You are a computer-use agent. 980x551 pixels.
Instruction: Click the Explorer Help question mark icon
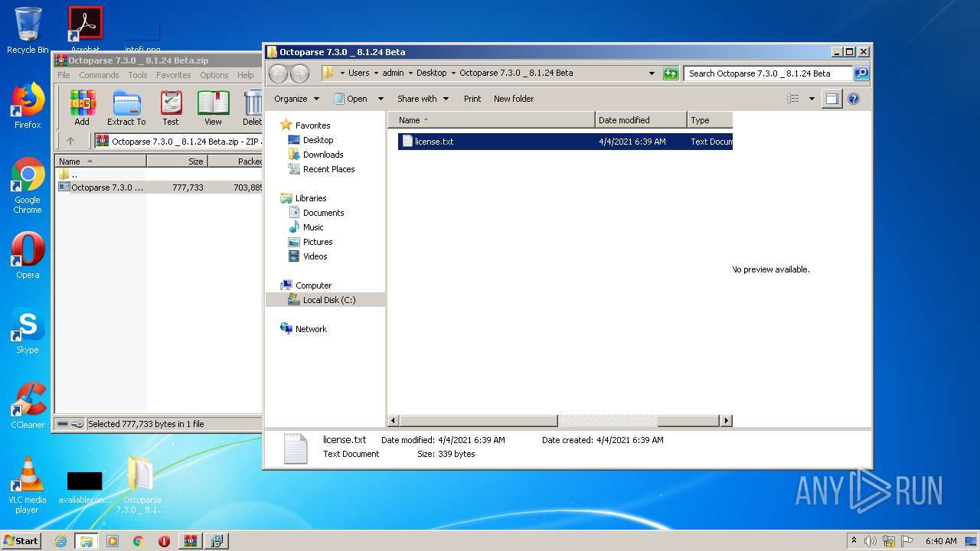(x=854, y=99)
